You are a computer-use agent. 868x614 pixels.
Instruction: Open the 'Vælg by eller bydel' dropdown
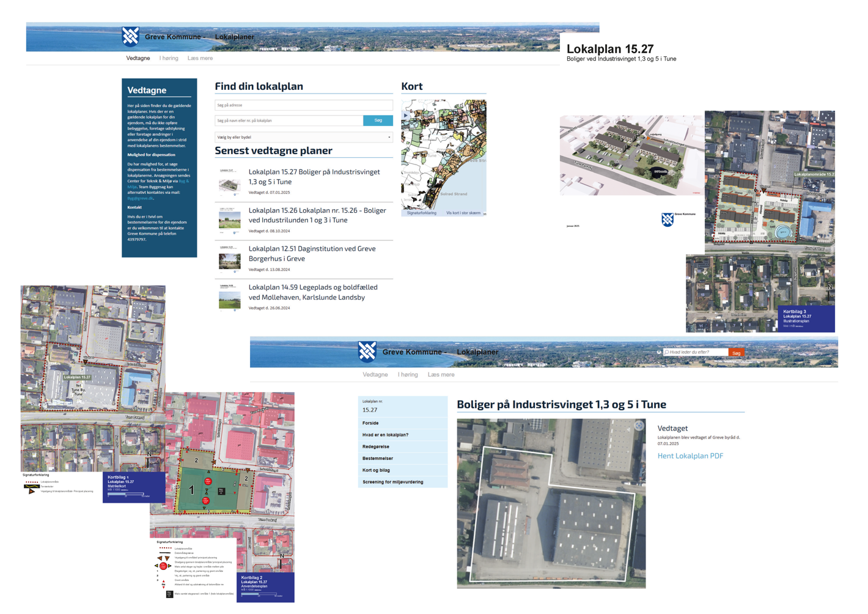tap(303, 137)
